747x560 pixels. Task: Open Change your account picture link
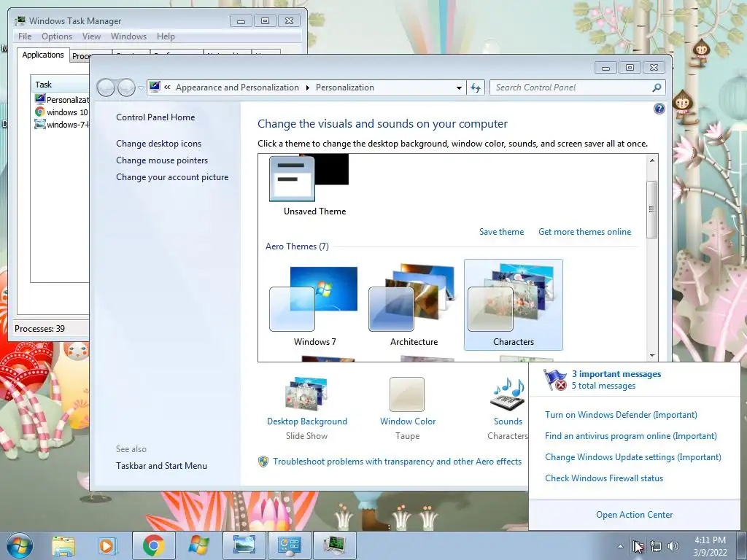(172, 177)
